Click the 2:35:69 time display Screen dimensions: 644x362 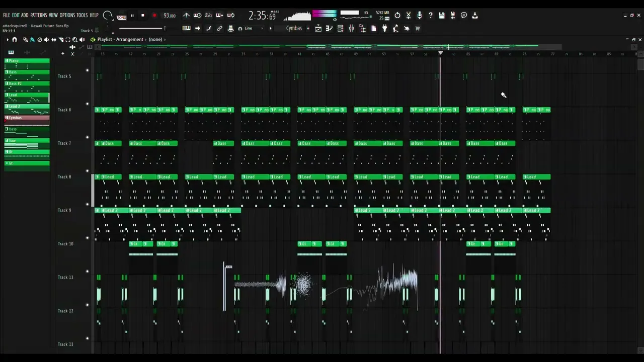tap(262, 16)
